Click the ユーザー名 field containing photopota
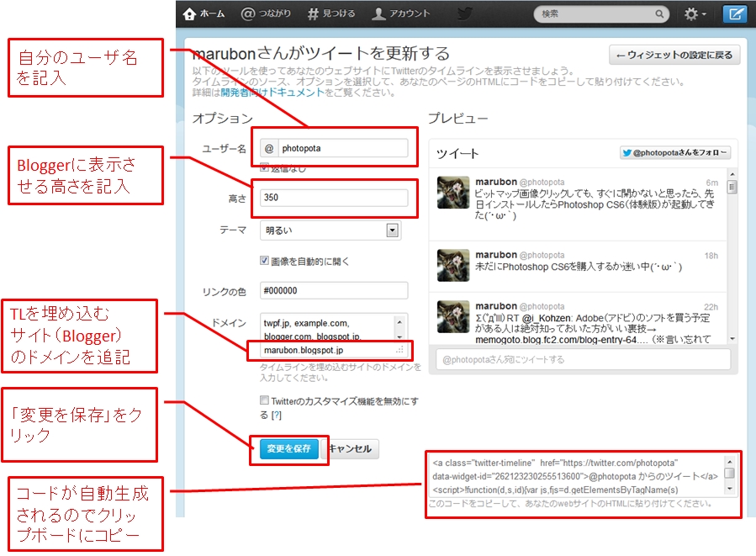Image resolution: width=756 pixels, height=556 pixels. (334, 148)
